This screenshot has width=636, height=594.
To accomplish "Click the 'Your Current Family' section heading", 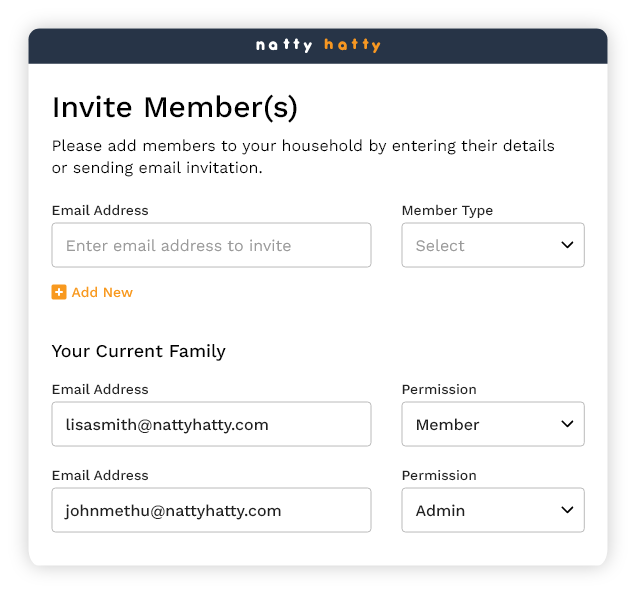I will [139, 351].
